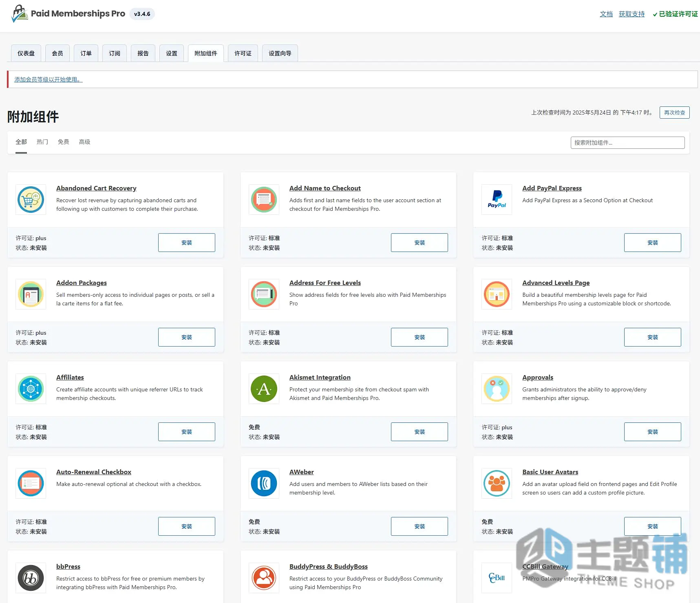Focus the 搜索附加组件 search field
700x603 pixels.
pos(628,143)
